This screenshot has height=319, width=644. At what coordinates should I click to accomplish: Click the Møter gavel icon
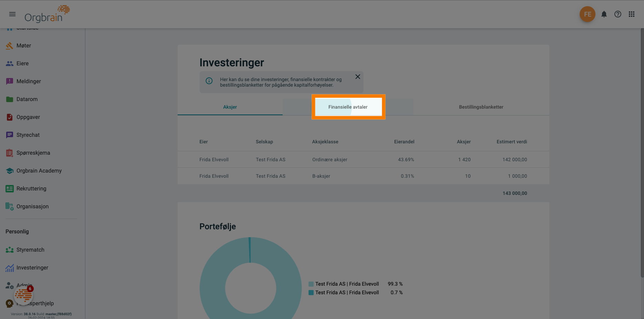10,45
